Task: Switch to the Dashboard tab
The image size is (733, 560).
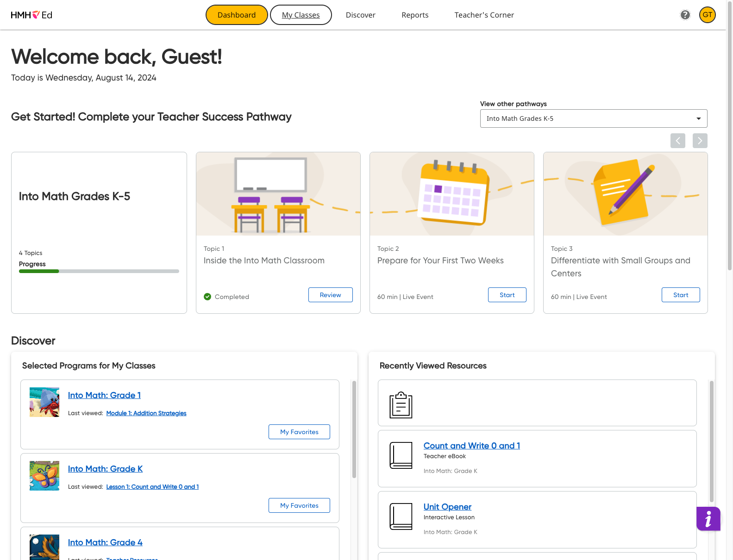Action: pyautogui.click(x=237, y=15)
